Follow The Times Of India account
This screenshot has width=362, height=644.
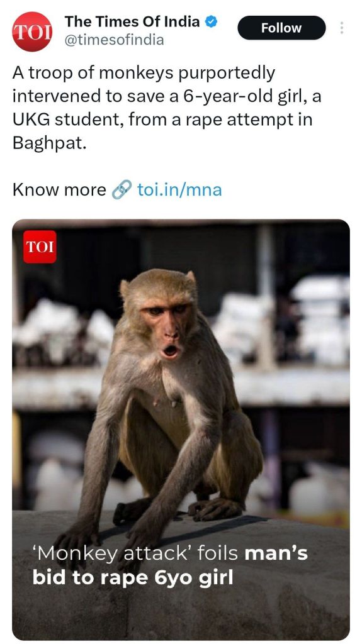pyautogui.click(x=281, y=28)
